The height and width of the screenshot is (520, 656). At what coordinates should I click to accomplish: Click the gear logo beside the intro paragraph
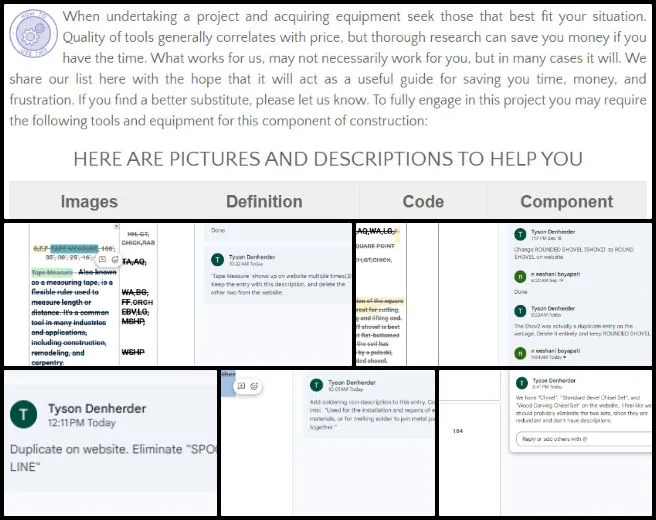pyautogui.click(x=33, y=33)
